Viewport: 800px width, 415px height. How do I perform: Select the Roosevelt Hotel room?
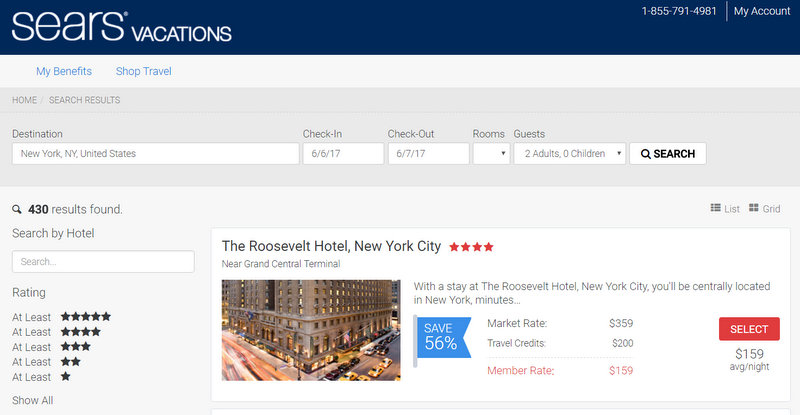(749, 329)
